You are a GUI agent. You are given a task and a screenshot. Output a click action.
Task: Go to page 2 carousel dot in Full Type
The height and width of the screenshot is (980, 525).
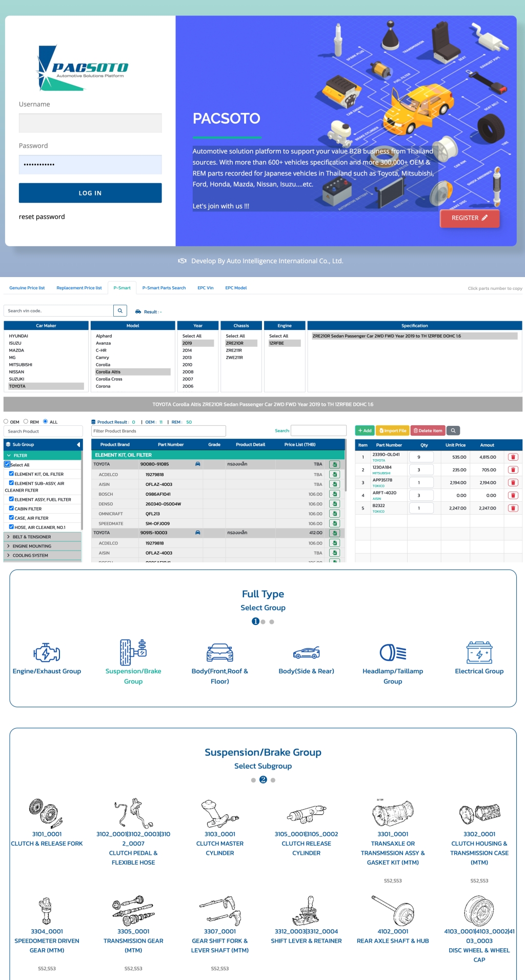(x=263, y=622)
